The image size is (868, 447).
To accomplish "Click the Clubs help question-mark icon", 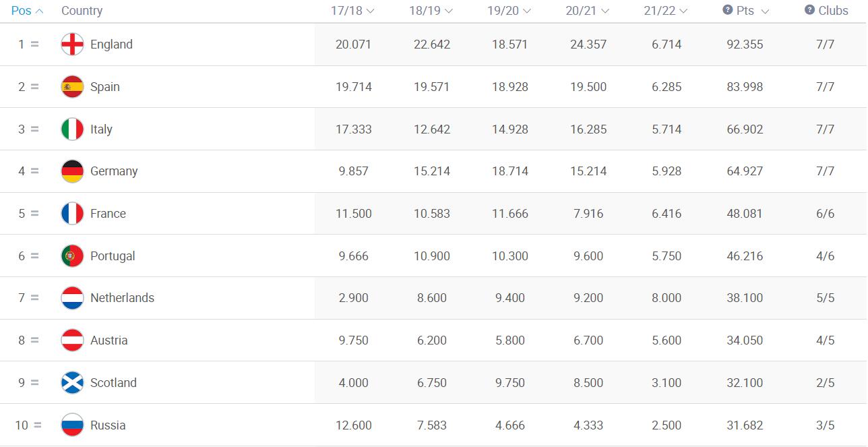I will coord(809,10).
